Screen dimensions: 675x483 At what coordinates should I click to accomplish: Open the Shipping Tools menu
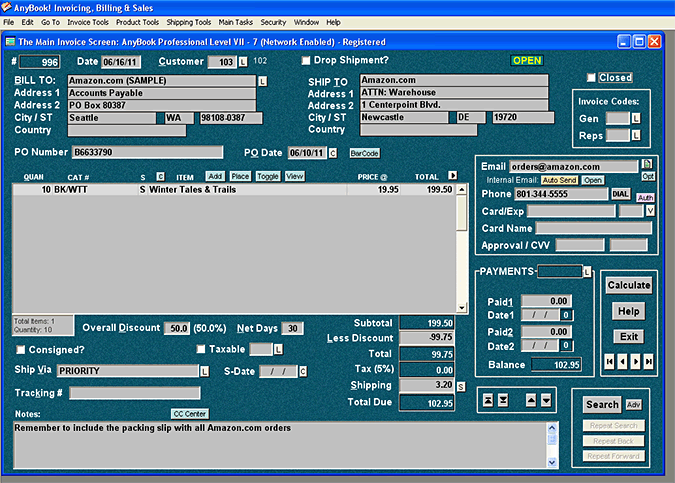tap(189, 21)
